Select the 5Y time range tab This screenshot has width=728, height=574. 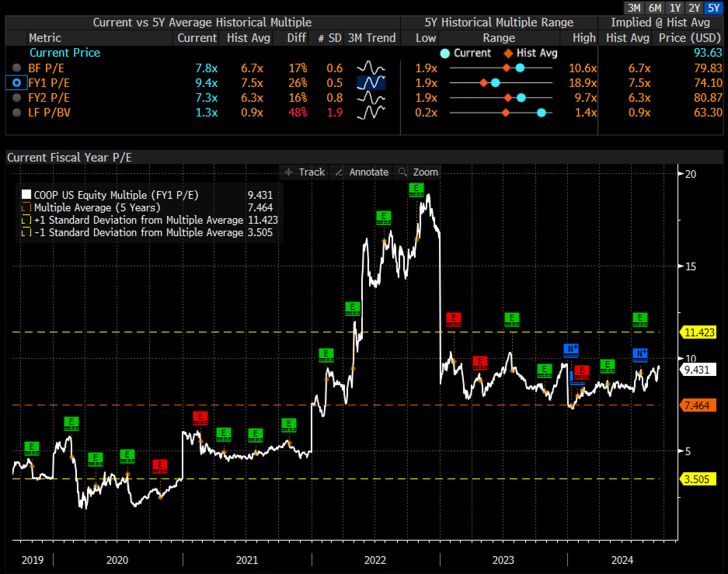pyautogui.click(x=714, y=8)
